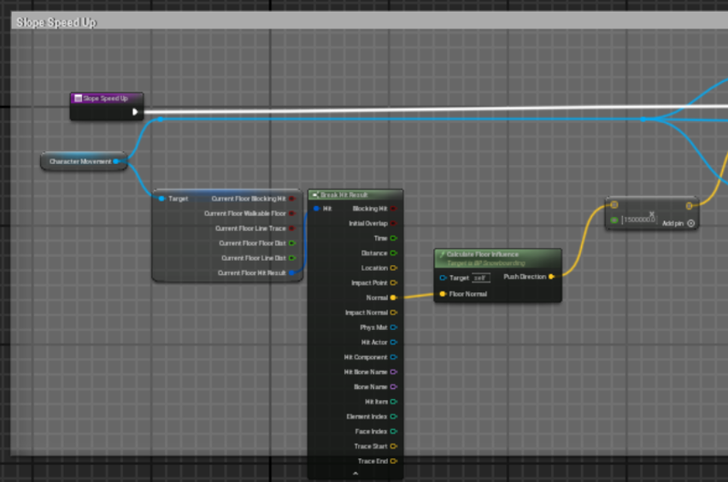Click the Current Floor Walkable Floor pin

[x=292, y=214]
